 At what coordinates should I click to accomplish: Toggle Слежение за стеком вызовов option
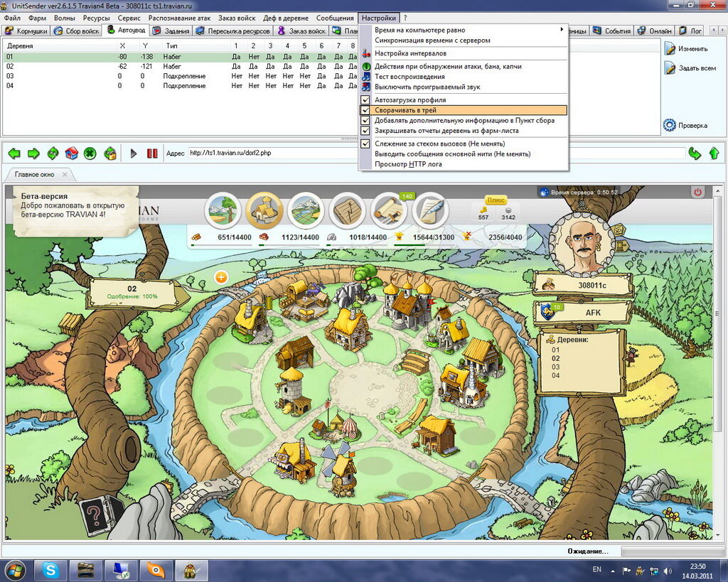click(464, 144)
